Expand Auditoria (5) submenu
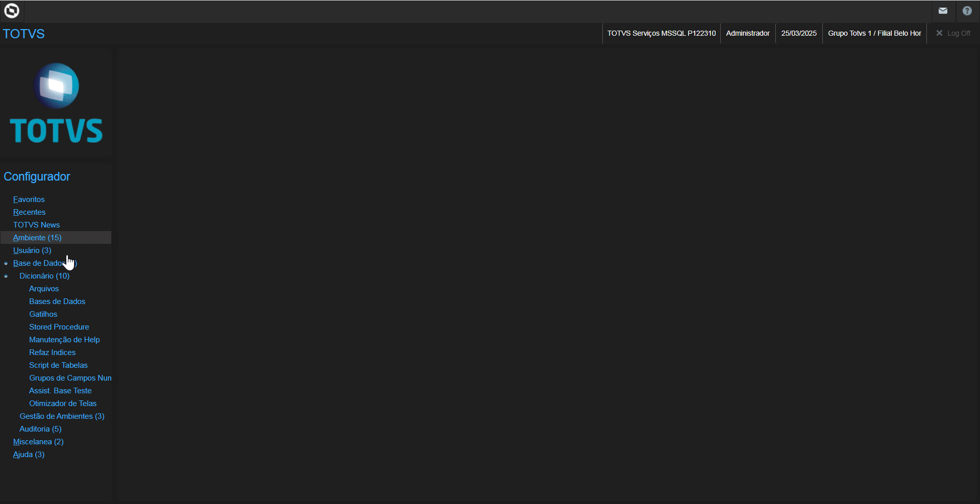 (40, 429)
